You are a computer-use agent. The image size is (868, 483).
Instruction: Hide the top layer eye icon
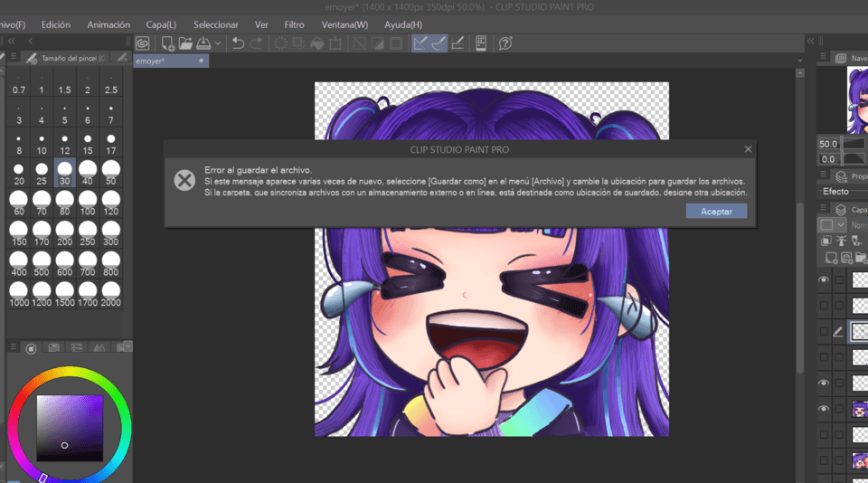[x=824, y=280]
